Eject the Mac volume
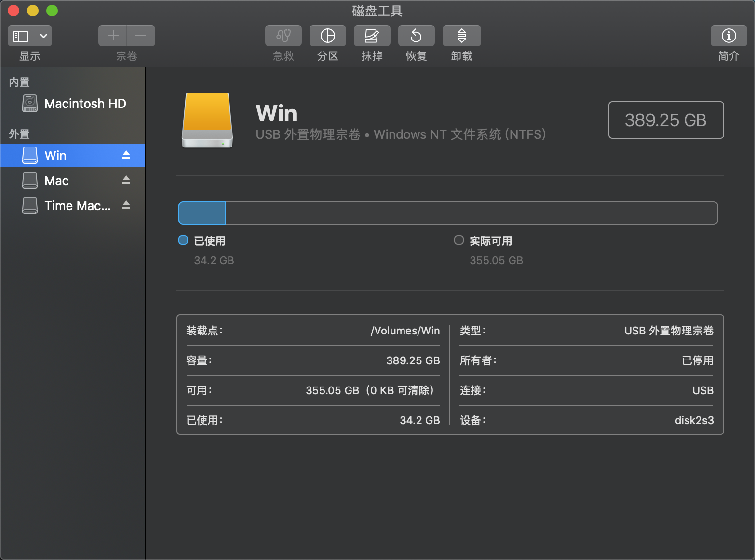The width and height of the screenshot is (755, 560). coord(126,180)
